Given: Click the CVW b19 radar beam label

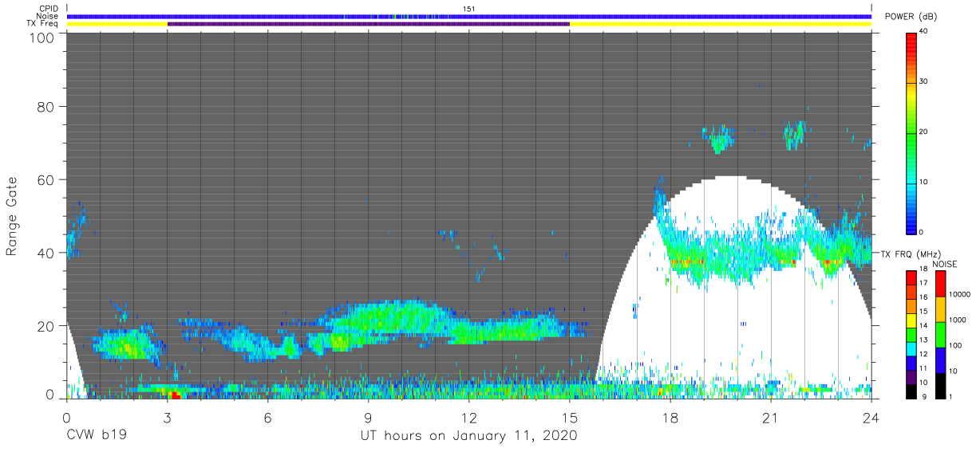Looking at the screenshot, I should pyautogui.click(x=97, y=436).
